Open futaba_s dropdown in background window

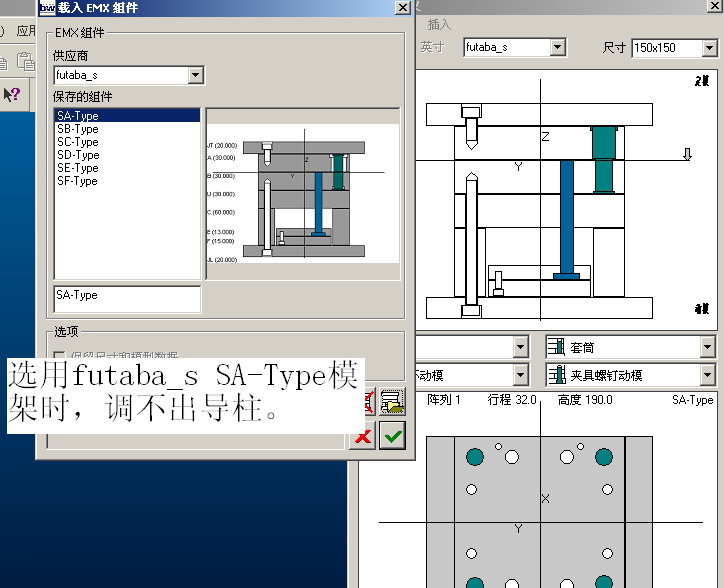click(558, 47)
